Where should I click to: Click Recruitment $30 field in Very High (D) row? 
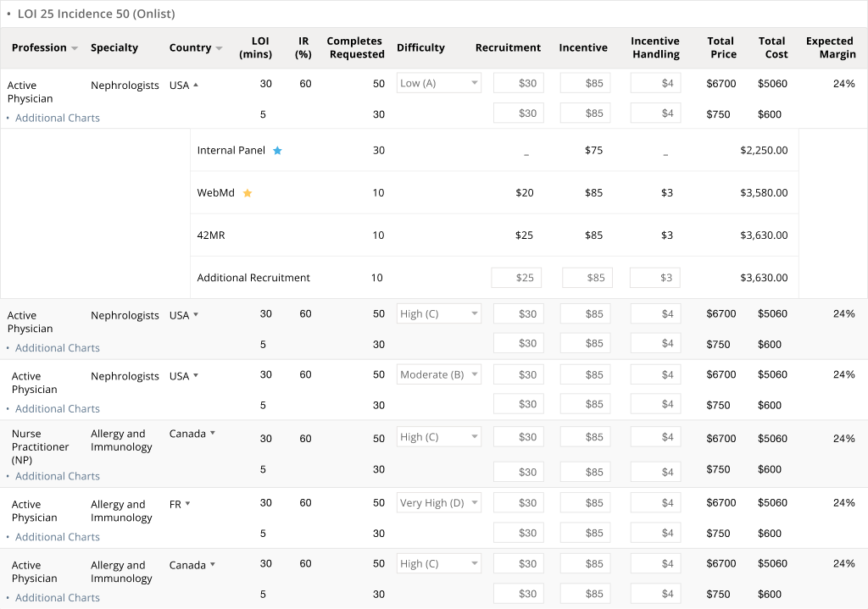click(519, 503)
